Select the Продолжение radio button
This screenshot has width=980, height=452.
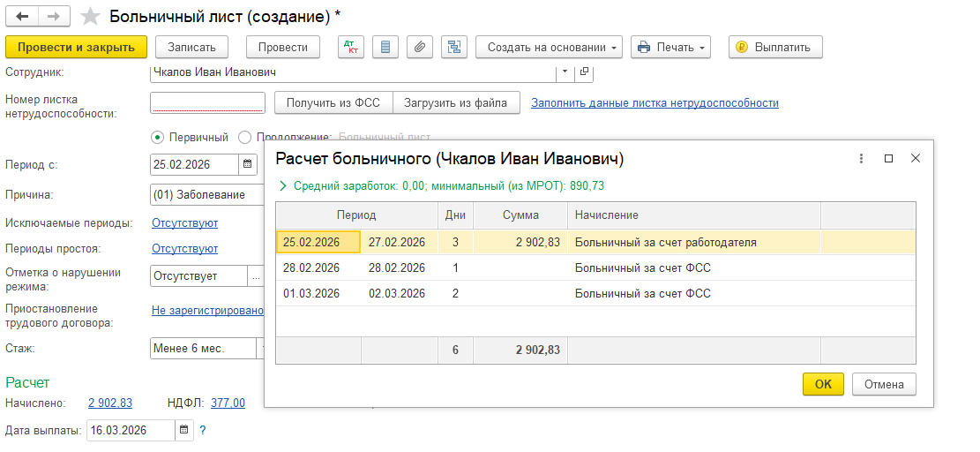[245, 137]
